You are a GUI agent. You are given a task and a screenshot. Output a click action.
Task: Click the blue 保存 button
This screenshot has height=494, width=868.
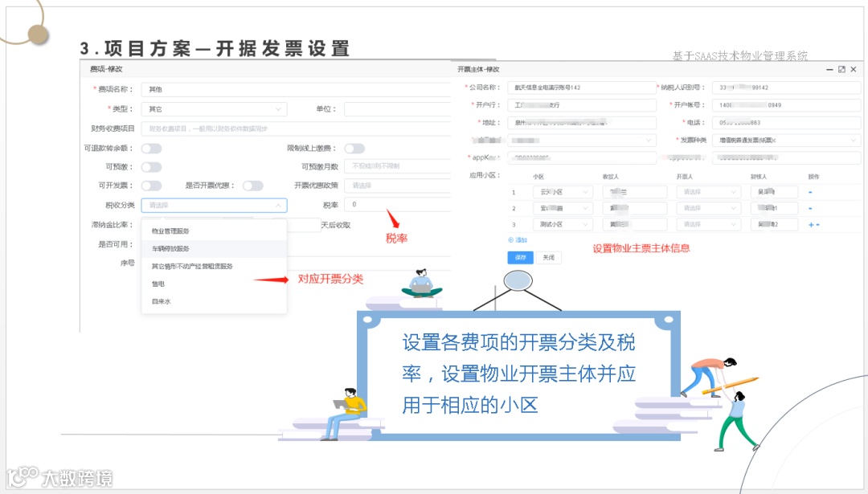point(520,258)
